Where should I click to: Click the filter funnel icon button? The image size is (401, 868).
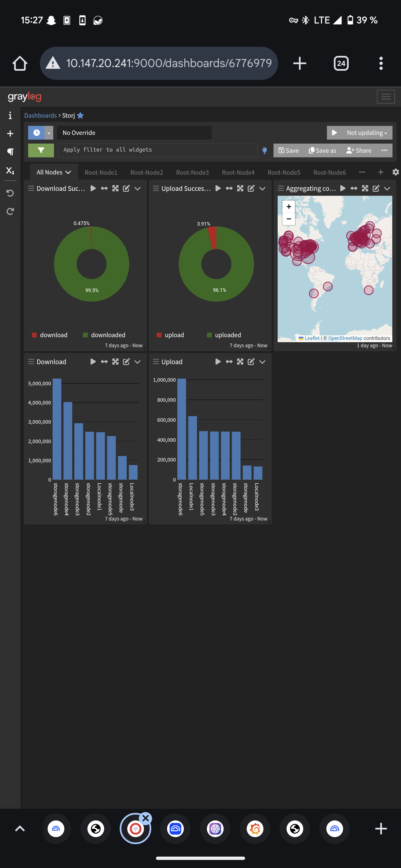[41, 150]
